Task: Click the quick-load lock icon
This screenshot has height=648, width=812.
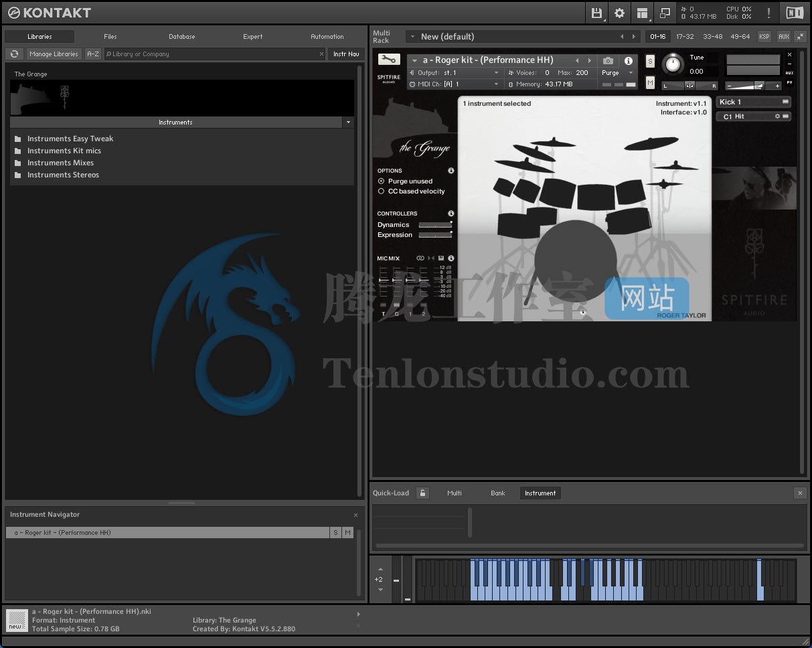Action: click(x=422, y=493)
